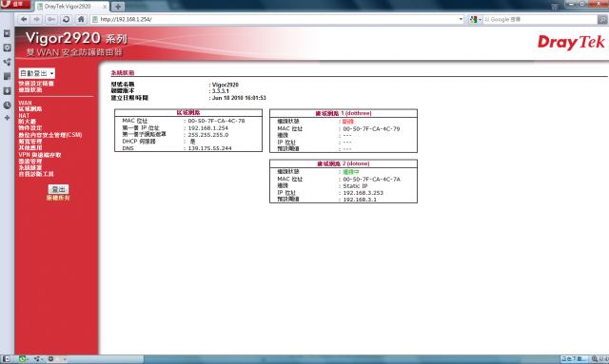Click WAN2 IP address 192.168.3.253

(363, 193)
